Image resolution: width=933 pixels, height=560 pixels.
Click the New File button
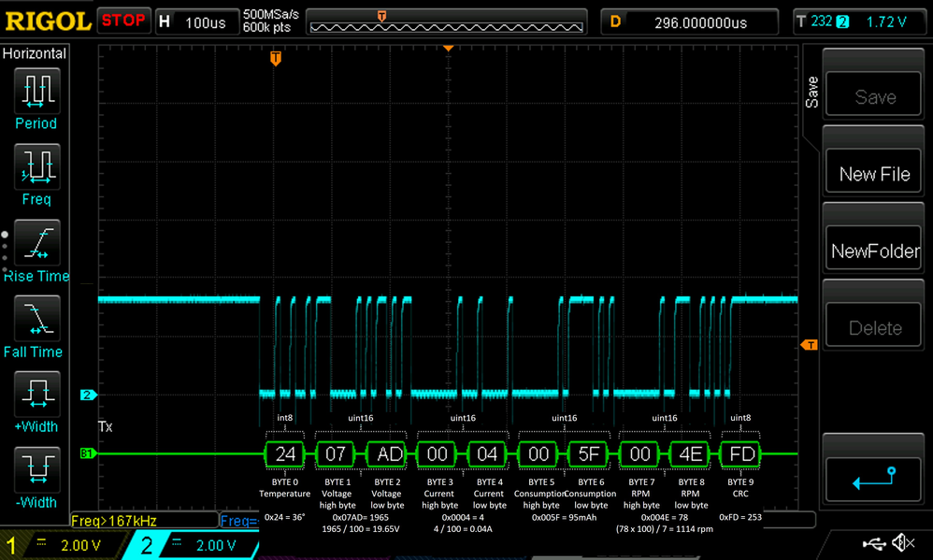[x=873, y=171]
